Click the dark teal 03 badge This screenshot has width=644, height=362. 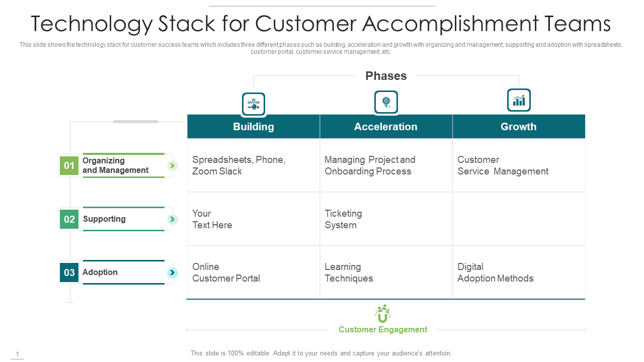[69, 273]
